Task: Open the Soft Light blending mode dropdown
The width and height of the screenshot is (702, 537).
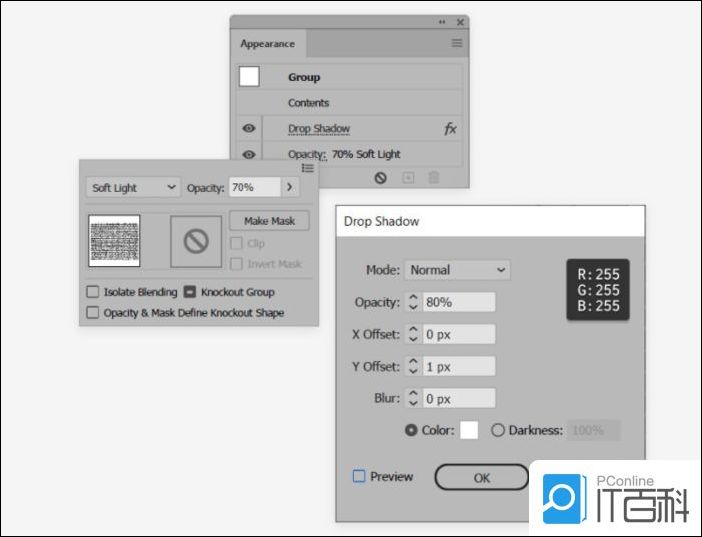Action: [x=133, y=188]
